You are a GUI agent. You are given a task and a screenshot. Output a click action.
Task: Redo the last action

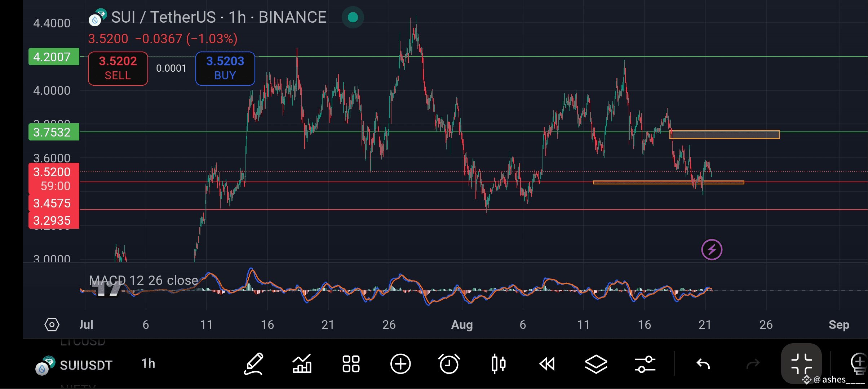pyautogui.click(x=753, y=364)
